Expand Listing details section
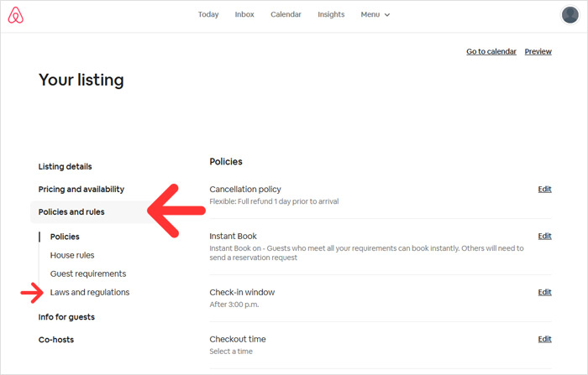The width and height of the screenshot is (588, 375). point(65,166)
